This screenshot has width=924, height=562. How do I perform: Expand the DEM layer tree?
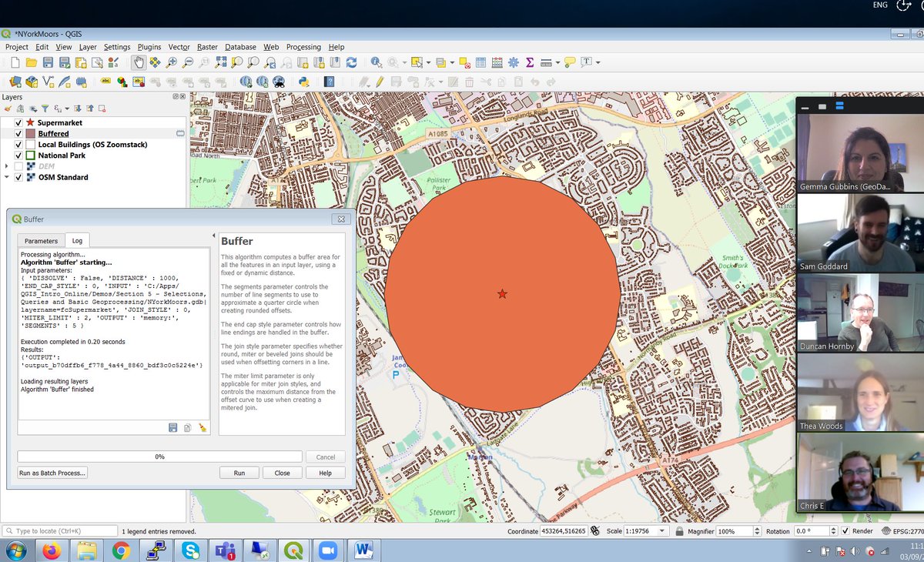pyautogui.click(x=7, y=166)
